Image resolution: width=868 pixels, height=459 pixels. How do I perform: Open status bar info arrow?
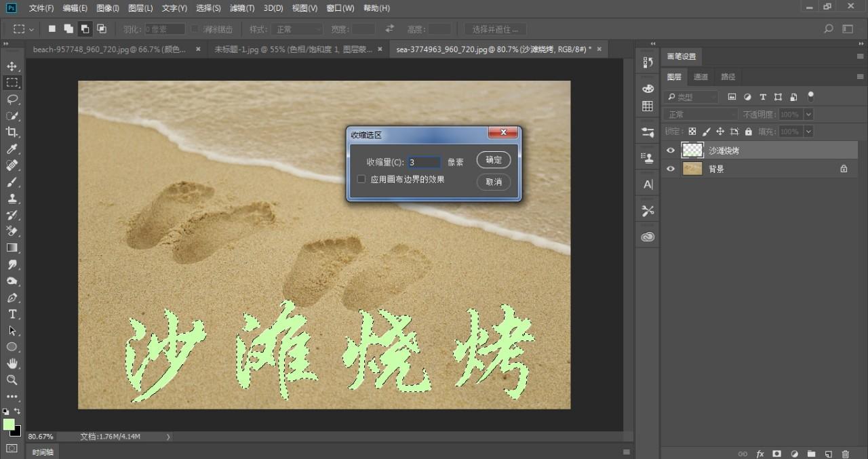pos(168,437)
